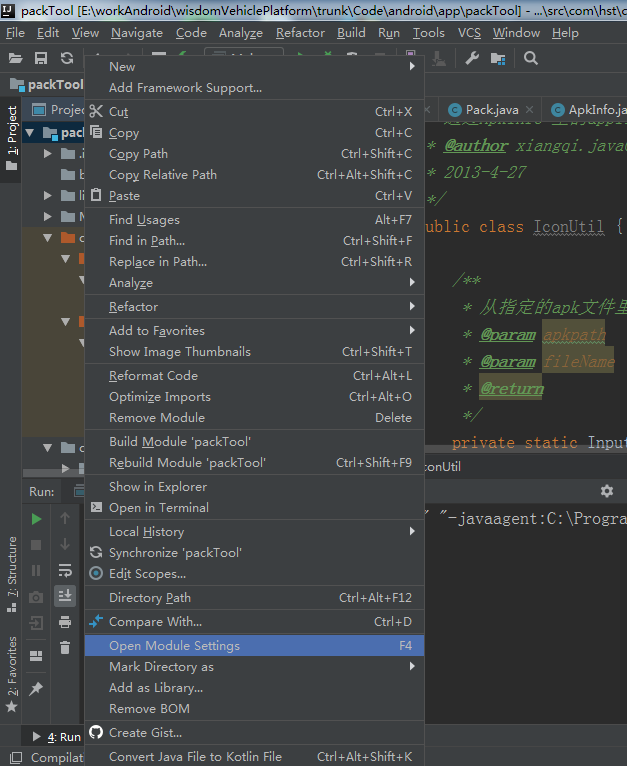Expand the New submenu
Viewport: 627px width, 766px height.
254,66
